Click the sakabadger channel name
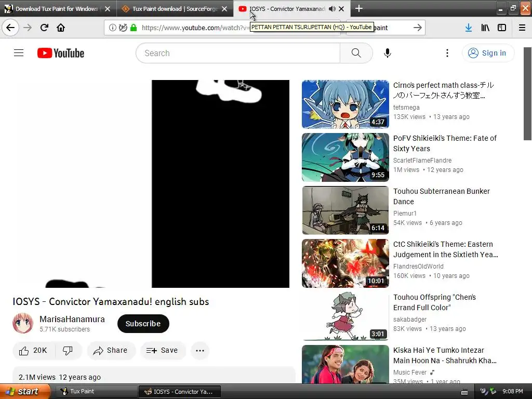 tap(410, 320)
